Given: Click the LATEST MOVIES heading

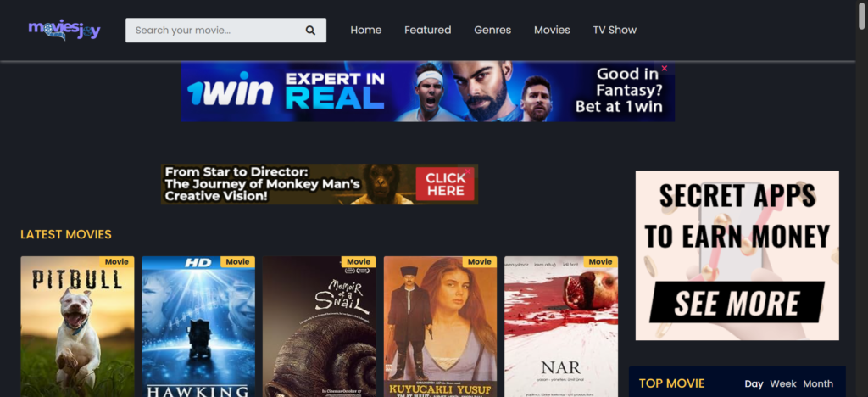Looking at the screenshot, I should [66, 235].
